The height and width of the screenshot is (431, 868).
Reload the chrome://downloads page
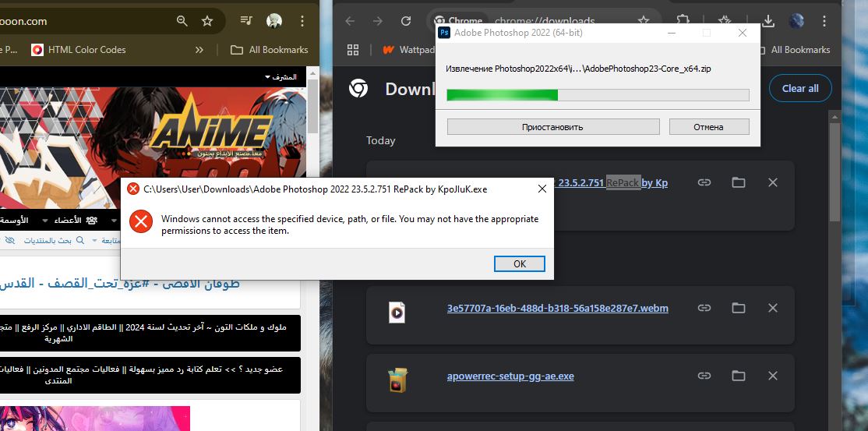click(x=406, y=21)
